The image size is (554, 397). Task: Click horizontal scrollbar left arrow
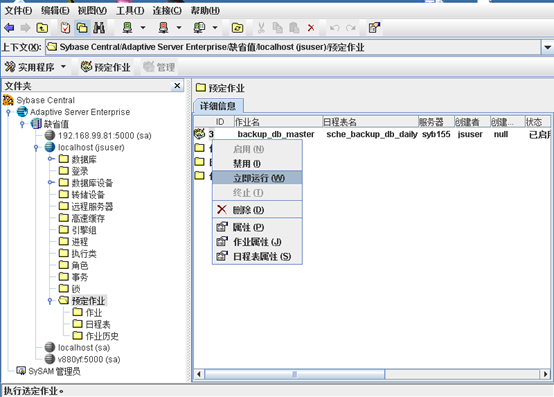[199, 374]
